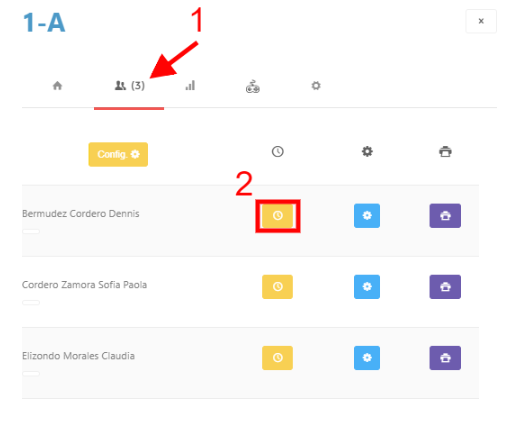This screenshot has width=518, height=434.
Task: Open time settings for Elizondo Morales Claudia
Action: pyautogui.click(x=277, y=358)
